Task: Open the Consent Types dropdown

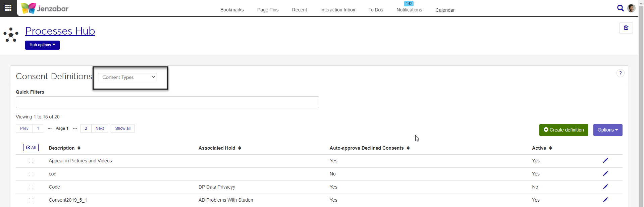Action: tap(127, 77)
